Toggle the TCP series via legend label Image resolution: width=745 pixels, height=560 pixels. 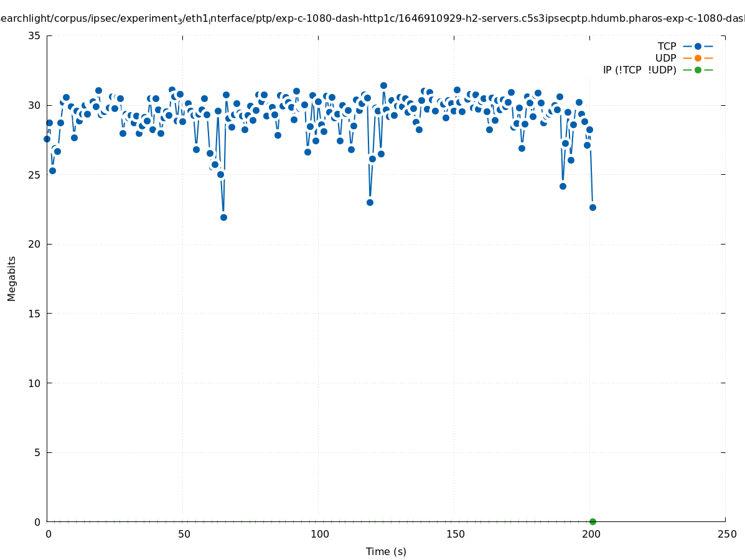(667, 46)
